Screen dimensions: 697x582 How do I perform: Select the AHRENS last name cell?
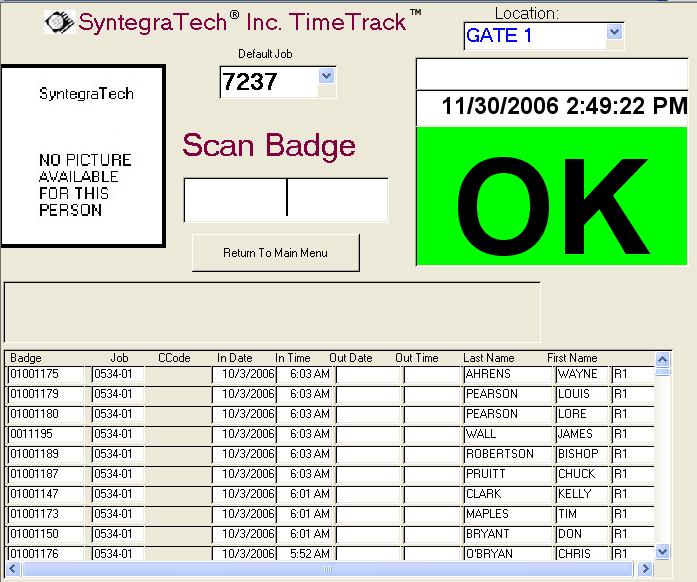(x=507, y=374)
